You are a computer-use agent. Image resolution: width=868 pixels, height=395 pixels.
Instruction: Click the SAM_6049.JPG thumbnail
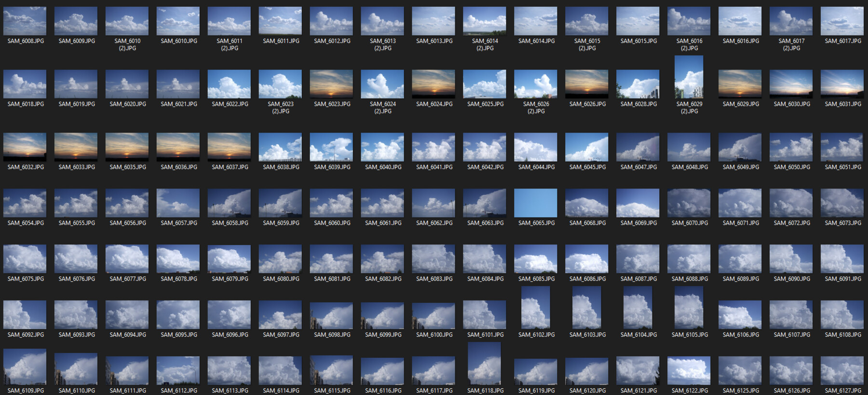click(741, 147)
